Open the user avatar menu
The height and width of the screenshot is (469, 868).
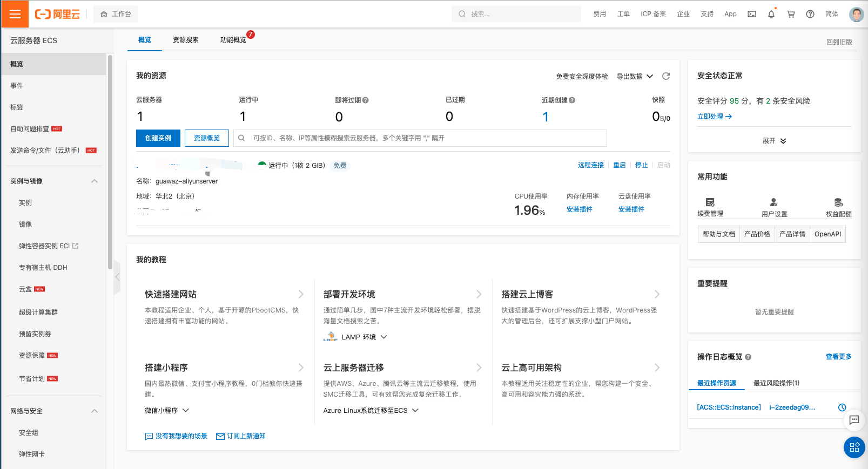[856, 14]
